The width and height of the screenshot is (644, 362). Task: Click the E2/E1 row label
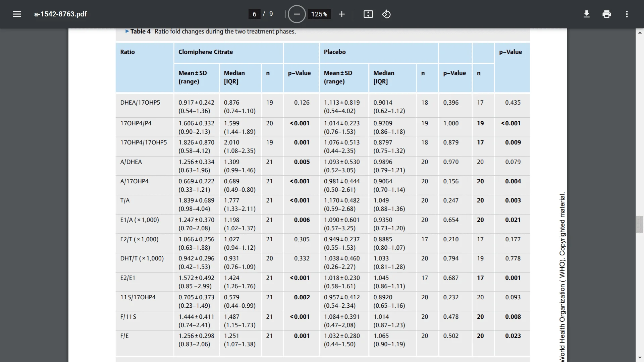(127, 278)
